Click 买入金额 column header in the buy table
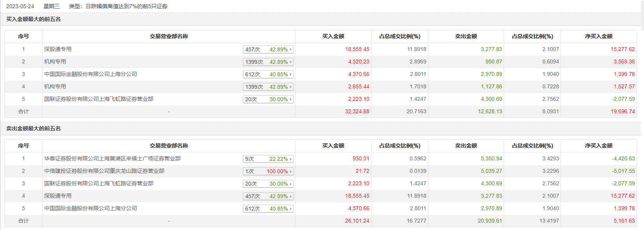This screenshot has width=644, height=230. coord(333,36)
